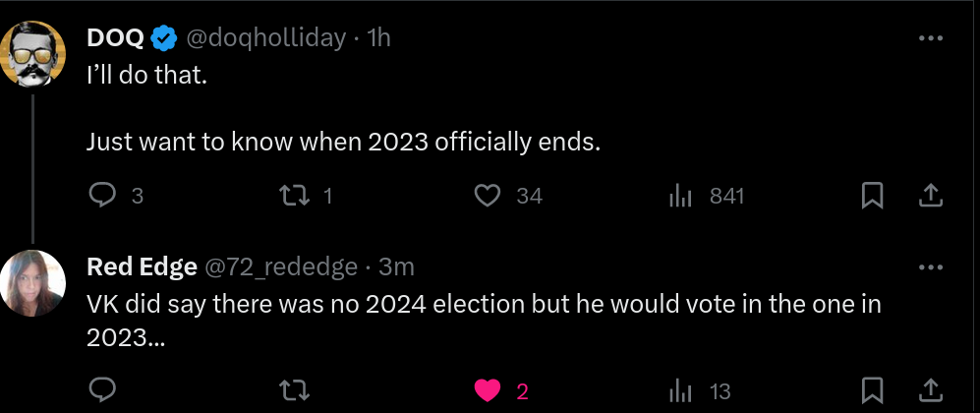Open more options on Red Edge's tweet

[x=930, y=266]
